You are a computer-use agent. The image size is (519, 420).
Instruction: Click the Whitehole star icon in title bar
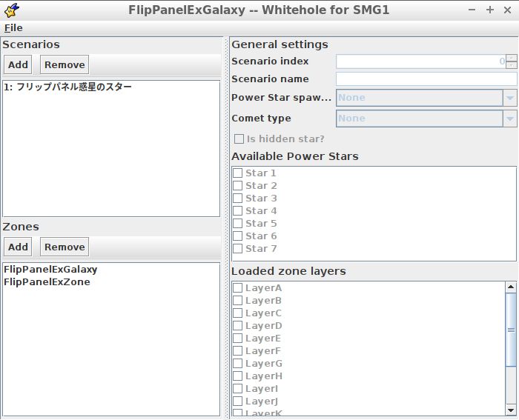point(12,10)
